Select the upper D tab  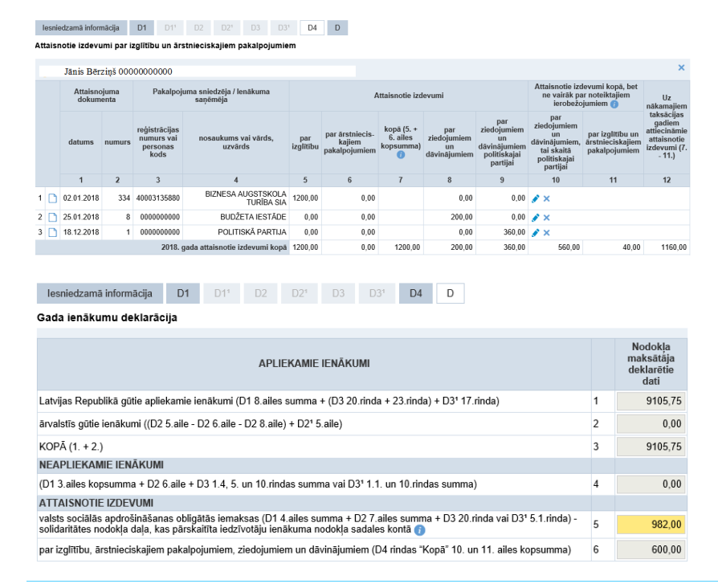(337, 28)
